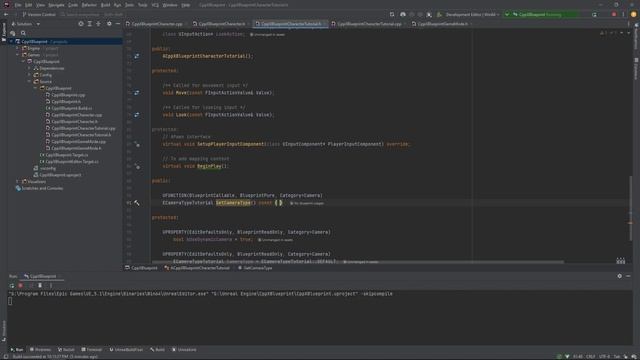Click the SetCameraType breadcrumb
Image resolution: width=640 pixels, height=360 pixels.
pos(255,268)
